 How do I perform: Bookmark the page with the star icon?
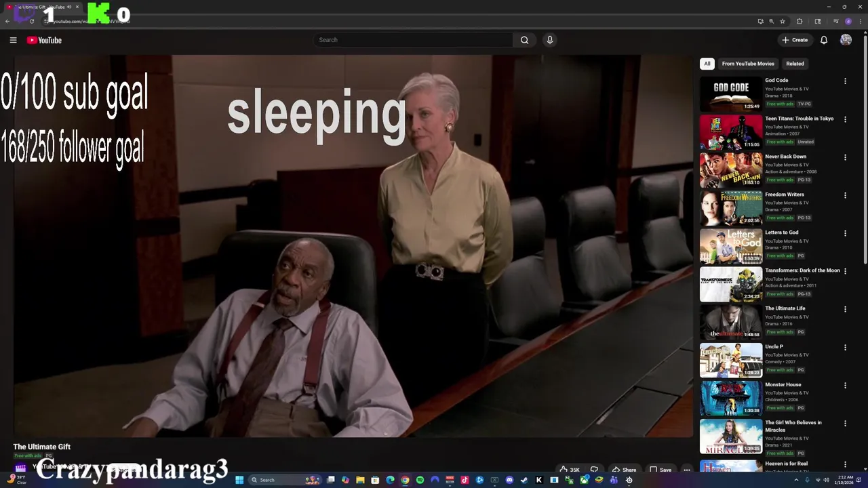coord(783,21)
